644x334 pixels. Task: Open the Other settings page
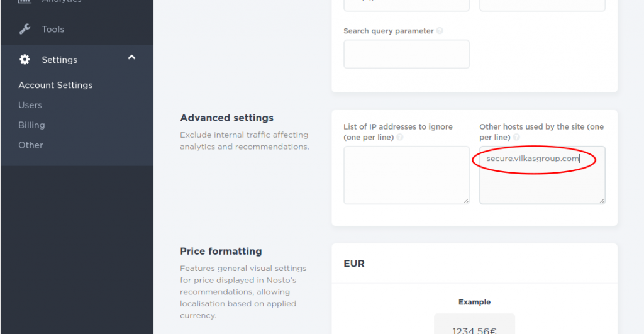point(30,145)
